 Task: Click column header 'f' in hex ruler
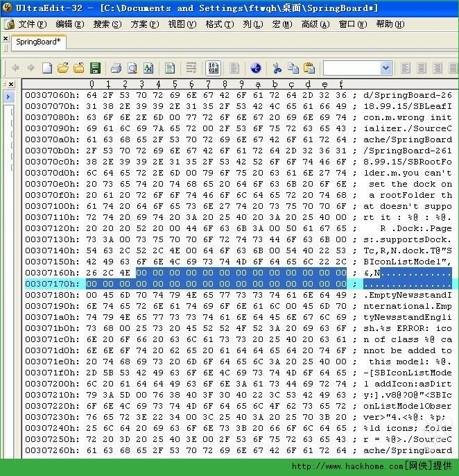(x=340, y=84)
